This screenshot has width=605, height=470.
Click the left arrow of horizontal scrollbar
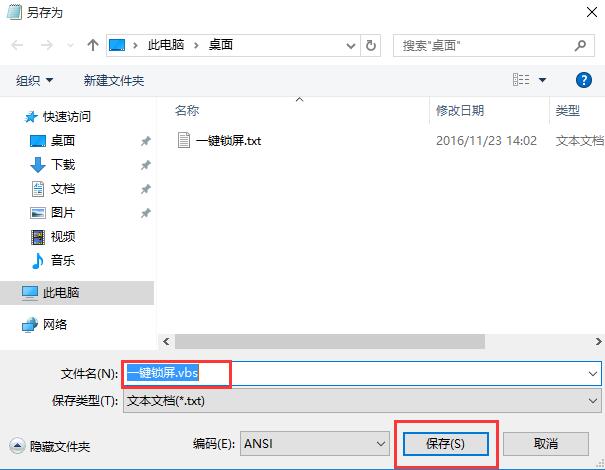(166, 342)
